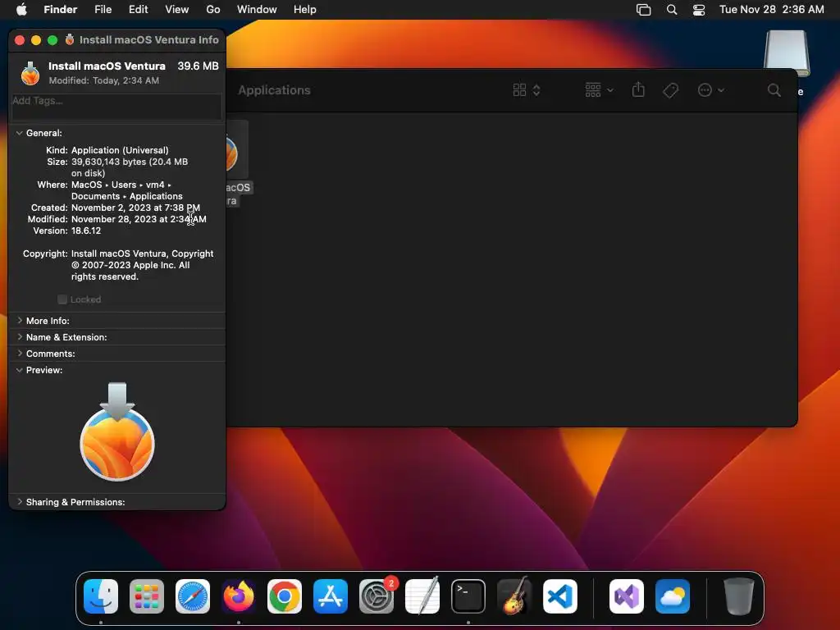Viewport: 840px width, 630px height.
Task: Open the Weather app in Dock
Action: tap(673, 596)
